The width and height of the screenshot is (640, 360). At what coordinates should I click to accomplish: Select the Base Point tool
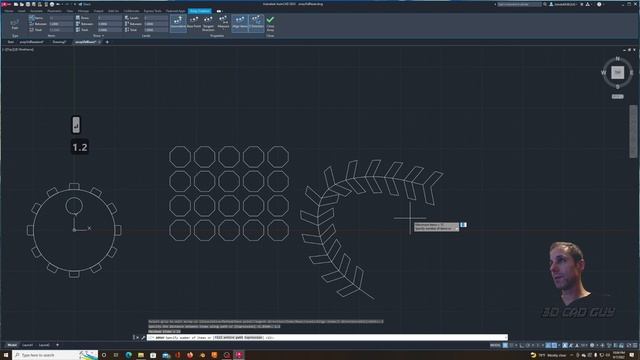click(x=194, y=22)
